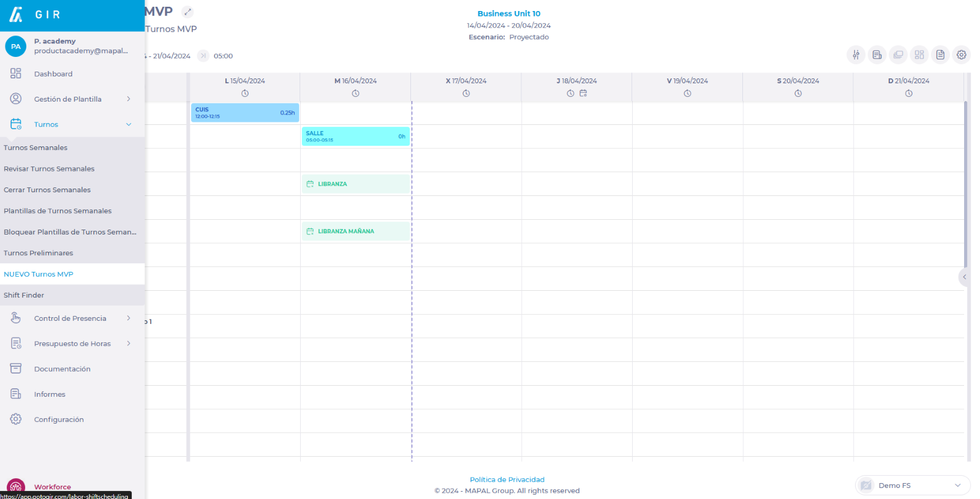Select the CUIS shift block on Monday
980x499 pixels.
tap(244, 113)
